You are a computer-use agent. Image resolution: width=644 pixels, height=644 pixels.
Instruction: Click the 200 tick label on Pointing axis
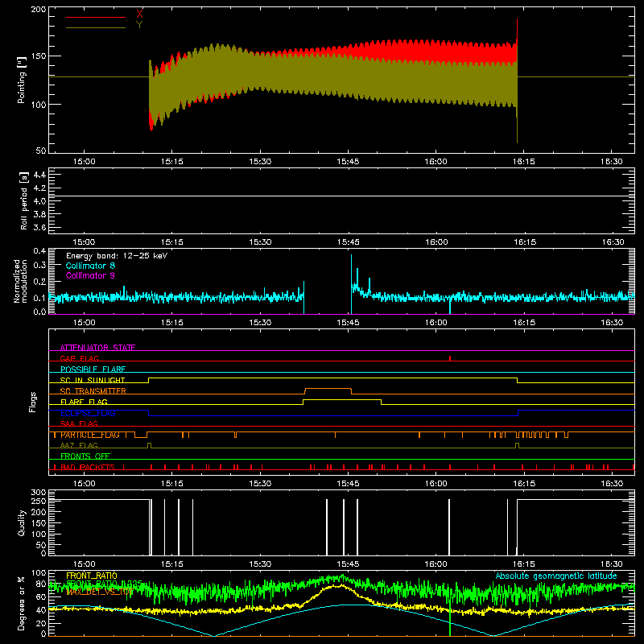pyautogui.click(x=39, y=10)
